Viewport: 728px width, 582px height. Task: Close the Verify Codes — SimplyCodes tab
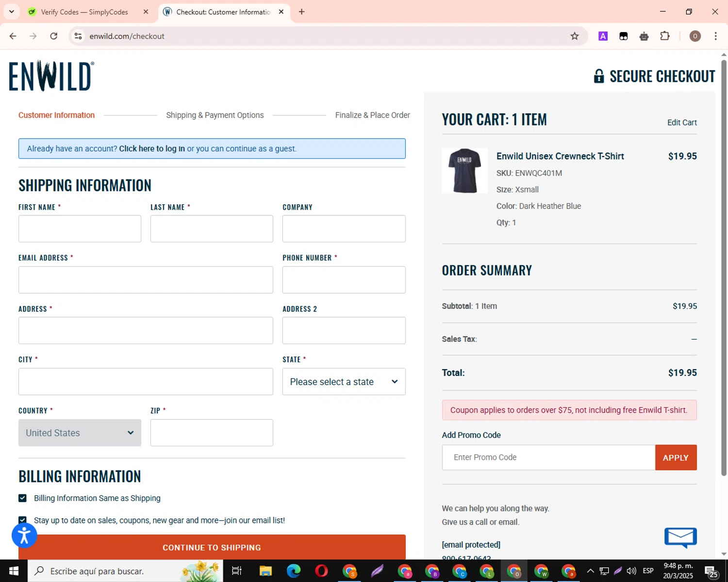point(146,12)
